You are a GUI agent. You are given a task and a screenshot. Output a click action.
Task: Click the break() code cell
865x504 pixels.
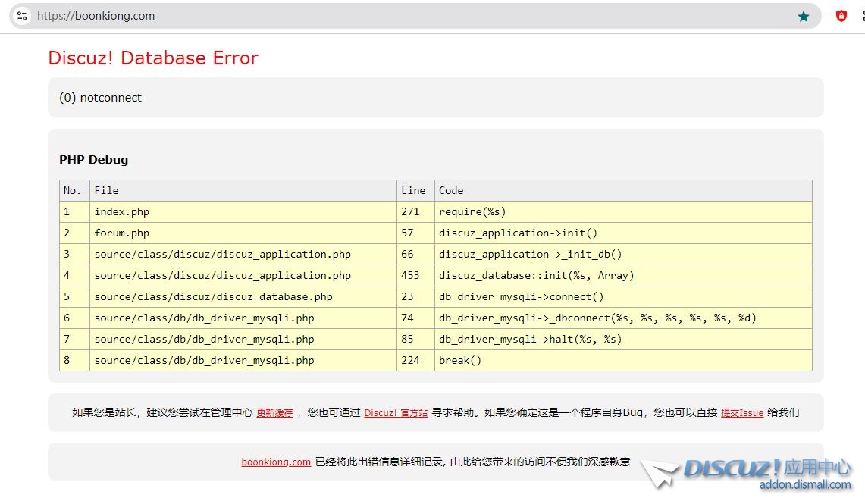point(460,360)
